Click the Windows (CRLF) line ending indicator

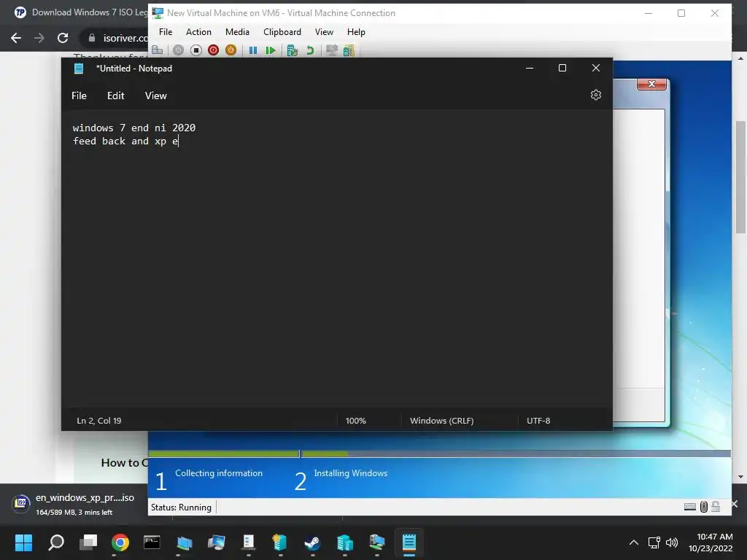(441, 421)
